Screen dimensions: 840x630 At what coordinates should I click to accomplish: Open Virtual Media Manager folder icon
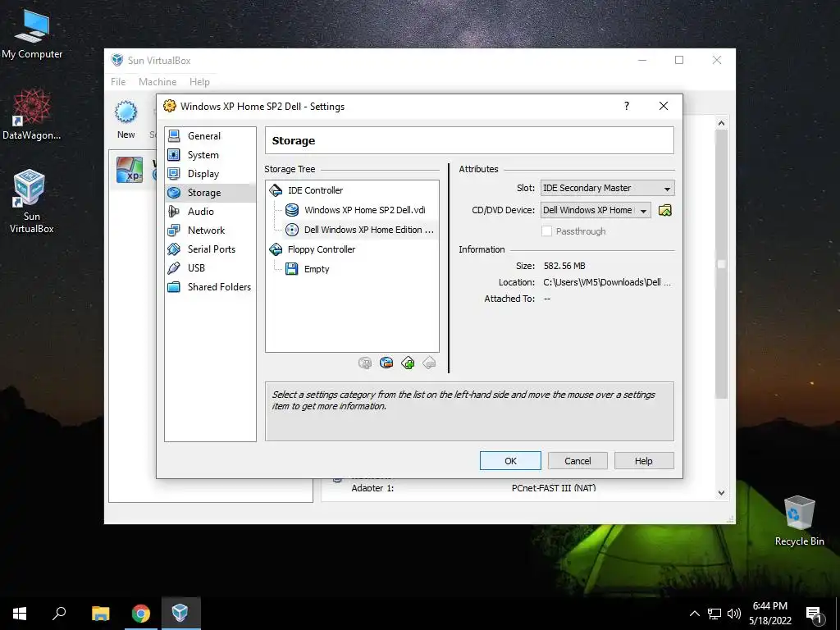pos(664,211)
